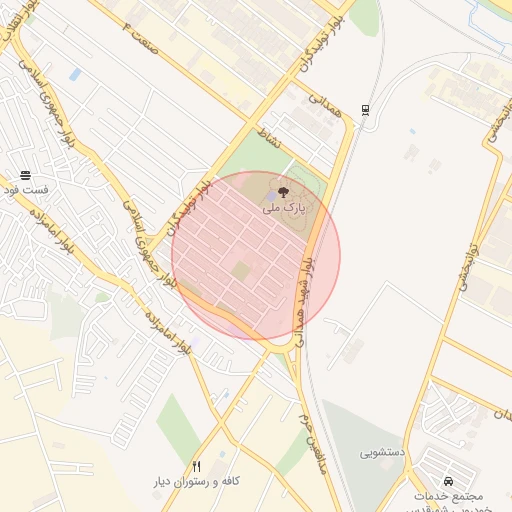
Task: Click the همدانی label near the train station
Action: tap(325, 106)
